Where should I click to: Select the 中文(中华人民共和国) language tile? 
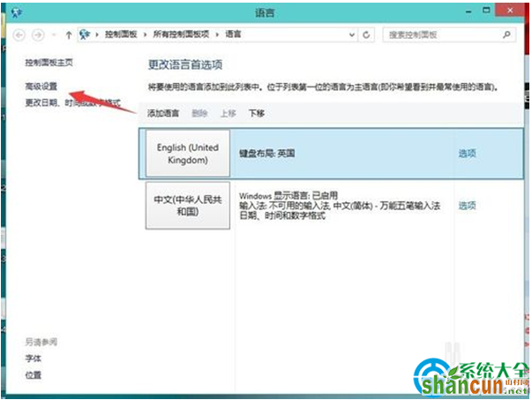[x=188, y=206]
